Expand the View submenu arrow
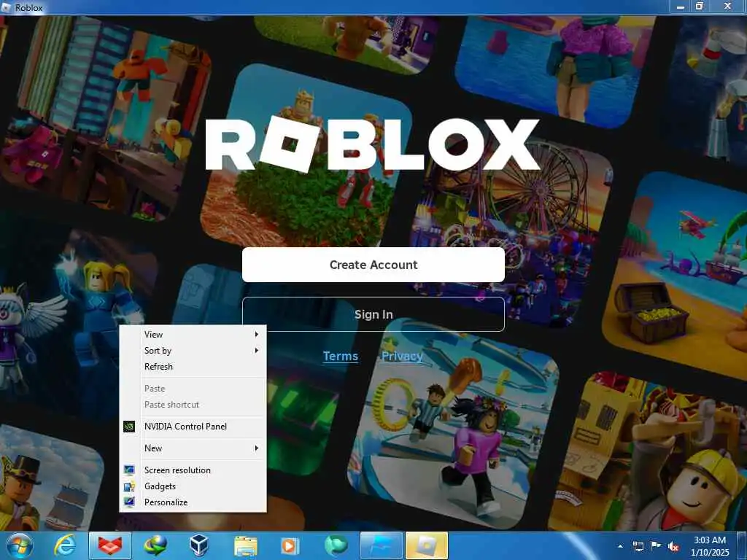The image size is (747, 560). (256, 334)
